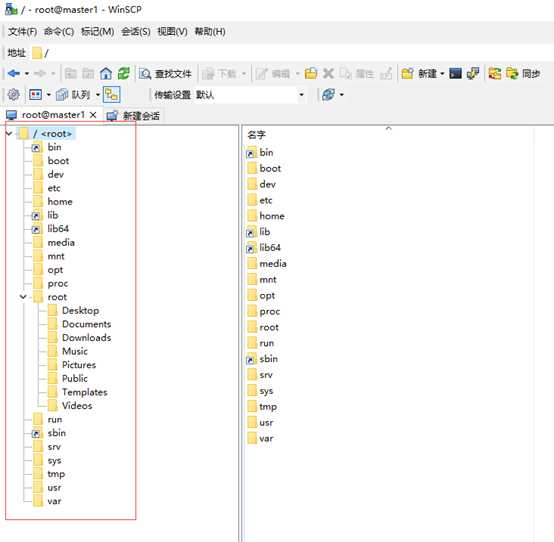Close the root@master1 session tab

93,115
